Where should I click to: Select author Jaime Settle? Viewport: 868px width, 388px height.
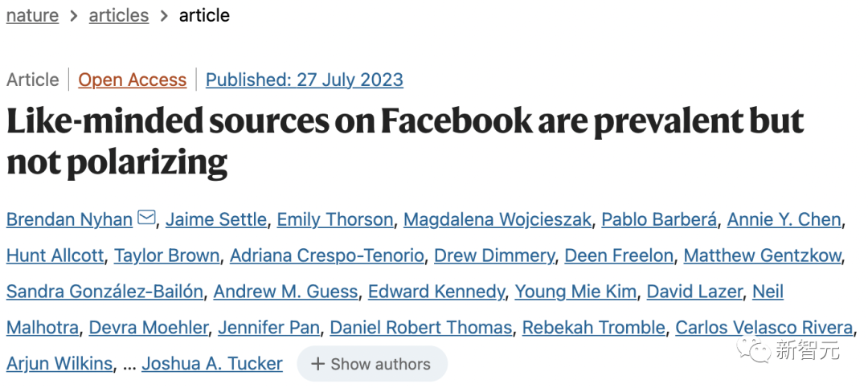click(x=216, y=220)
